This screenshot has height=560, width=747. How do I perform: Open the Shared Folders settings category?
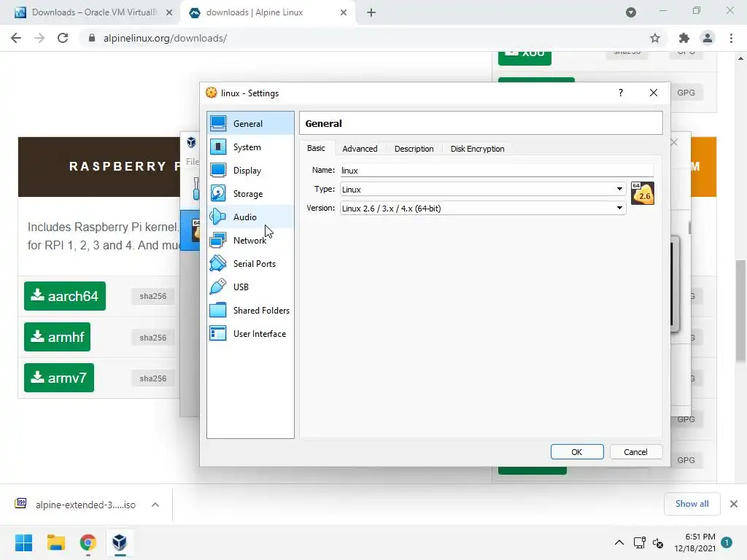pos(250,311)
